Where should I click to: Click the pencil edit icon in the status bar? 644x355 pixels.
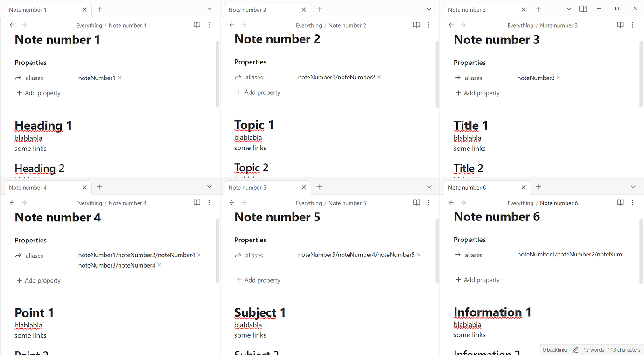(575, 349)
